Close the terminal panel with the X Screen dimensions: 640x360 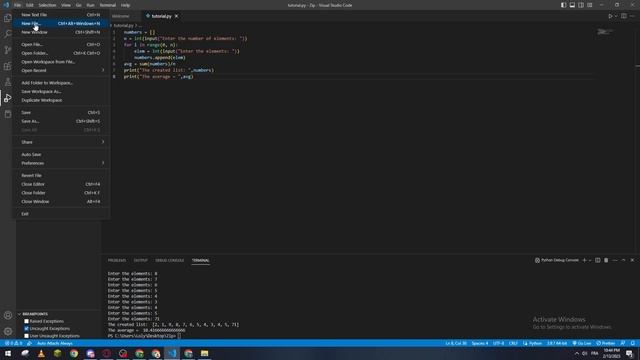(x=632, y=260)
